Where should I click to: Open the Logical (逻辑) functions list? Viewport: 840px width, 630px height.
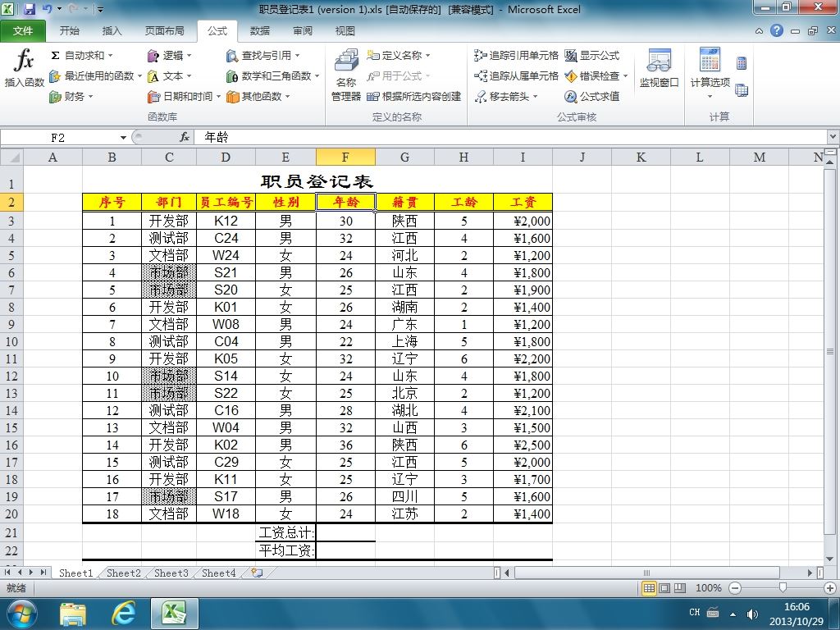169,55
